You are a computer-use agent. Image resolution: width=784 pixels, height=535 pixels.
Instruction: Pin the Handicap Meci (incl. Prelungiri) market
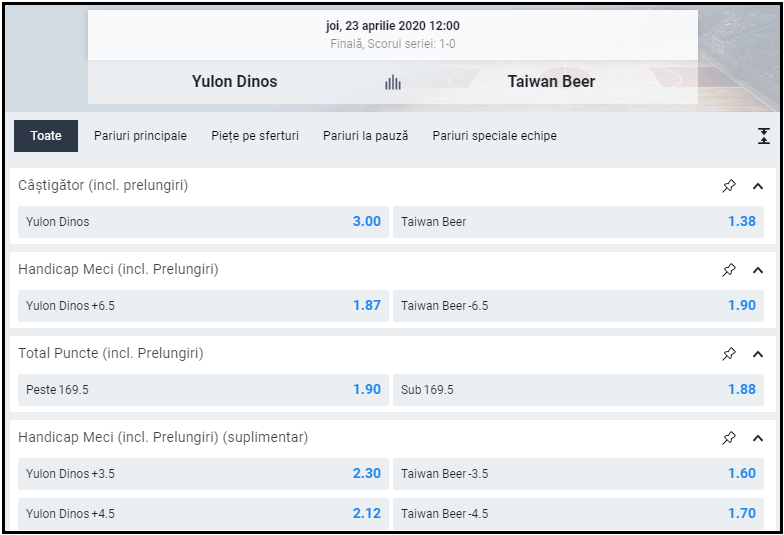tap(729, 270)
